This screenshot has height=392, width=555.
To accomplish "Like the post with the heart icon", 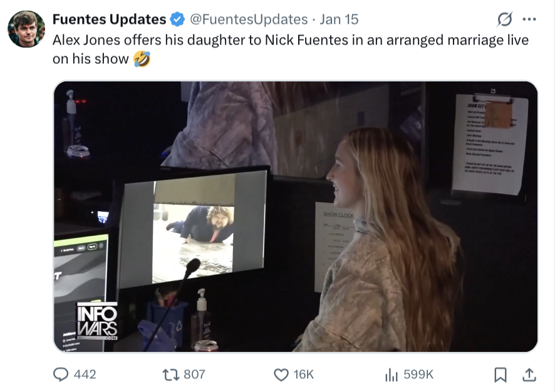I will [x=281, y=374].
